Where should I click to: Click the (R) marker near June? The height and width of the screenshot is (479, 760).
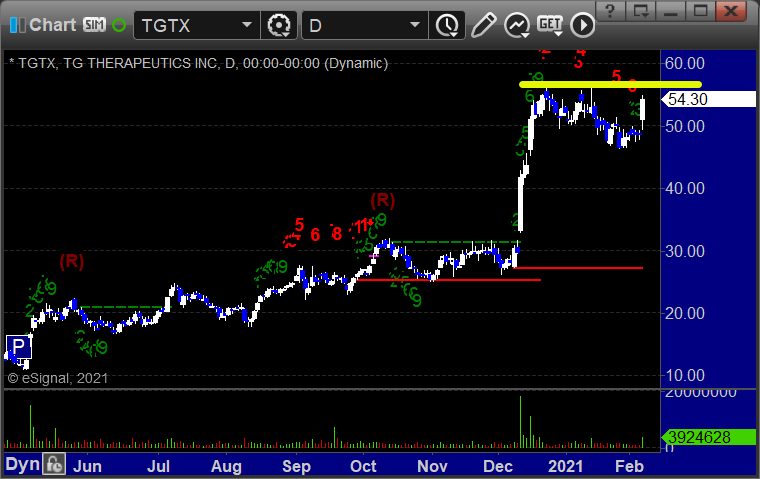pos(72,261)
